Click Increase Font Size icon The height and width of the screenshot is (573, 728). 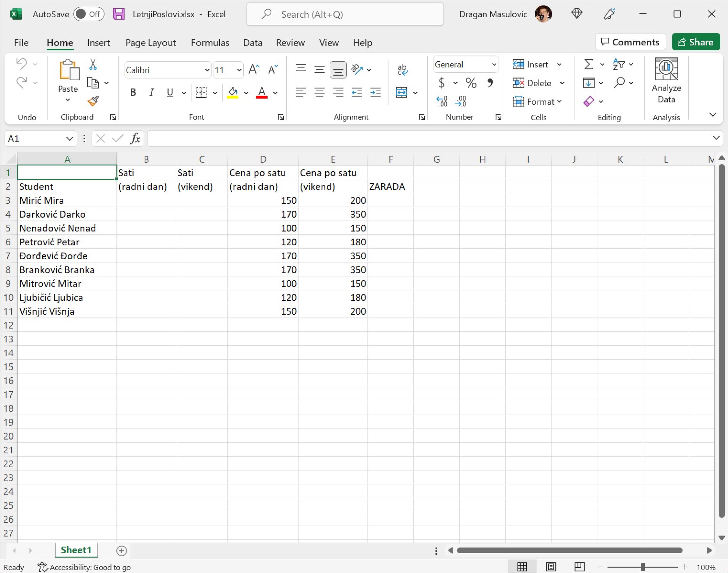(254, 69)
